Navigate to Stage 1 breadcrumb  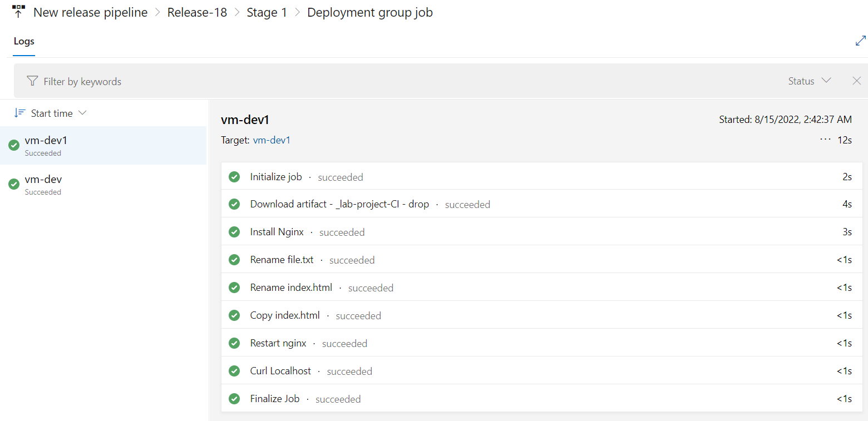267,12
